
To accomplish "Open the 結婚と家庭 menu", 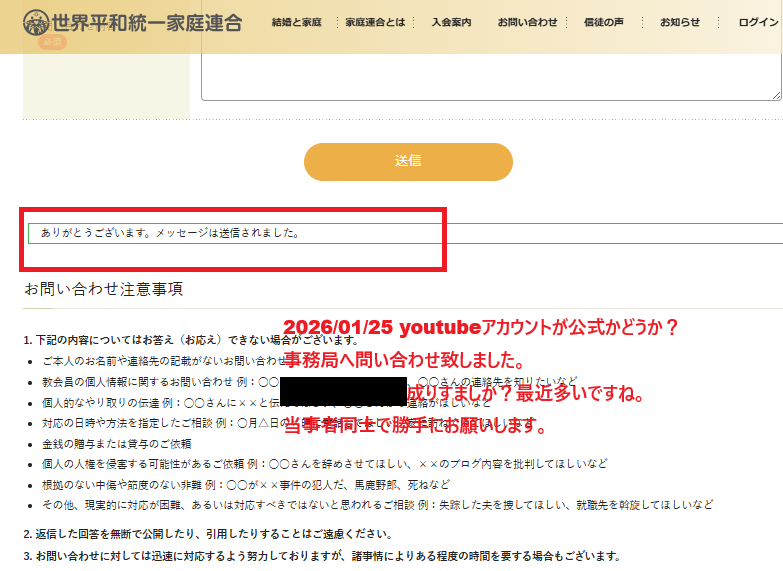I will tap(296, 22).
